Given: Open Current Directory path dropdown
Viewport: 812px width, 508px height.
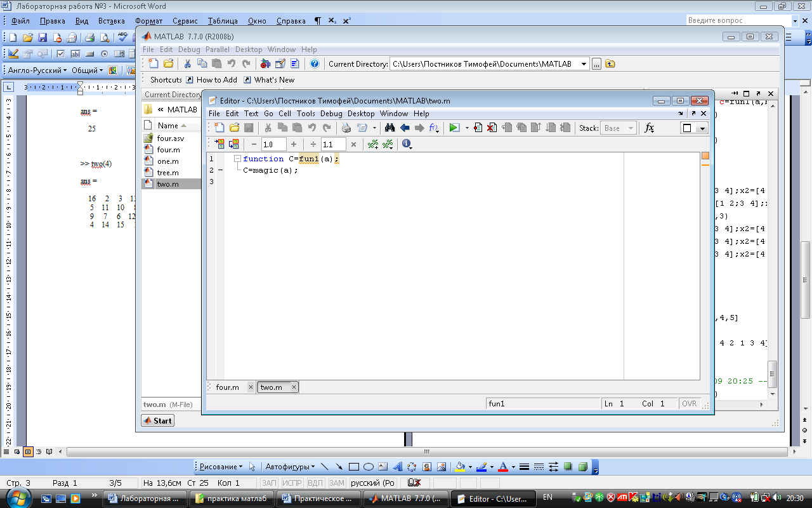Looking at the screenshot, I should [x=584, y=63].
